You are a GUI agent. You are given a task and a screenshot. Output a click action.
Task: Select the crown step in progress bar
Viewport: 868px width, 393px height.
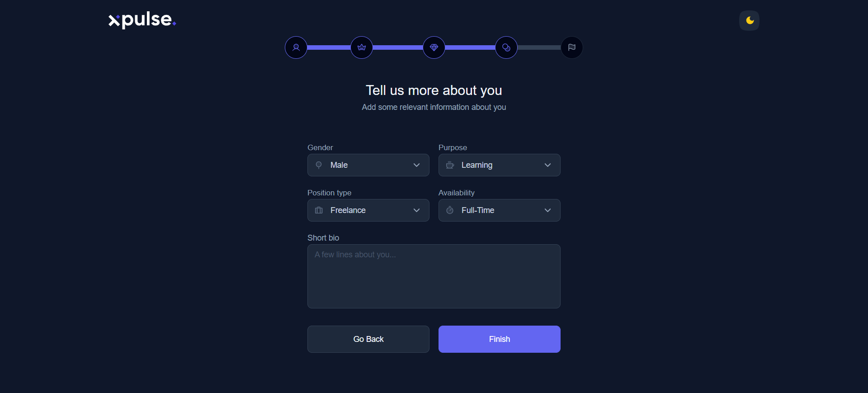(x=362, y=47)
